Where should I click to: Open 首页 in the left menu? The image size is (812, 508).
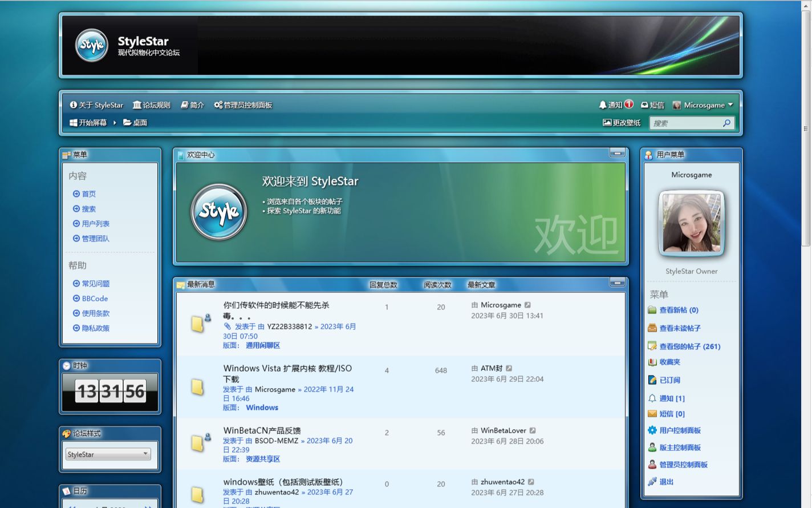(x=84, y=194)
